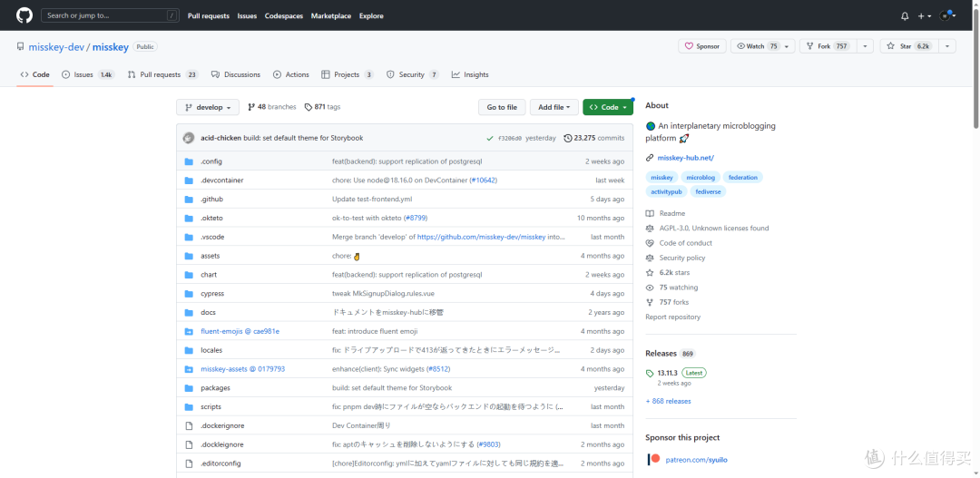Open the Code of conduct link
This screenshot has height=478, width=980.
[686, 243]
